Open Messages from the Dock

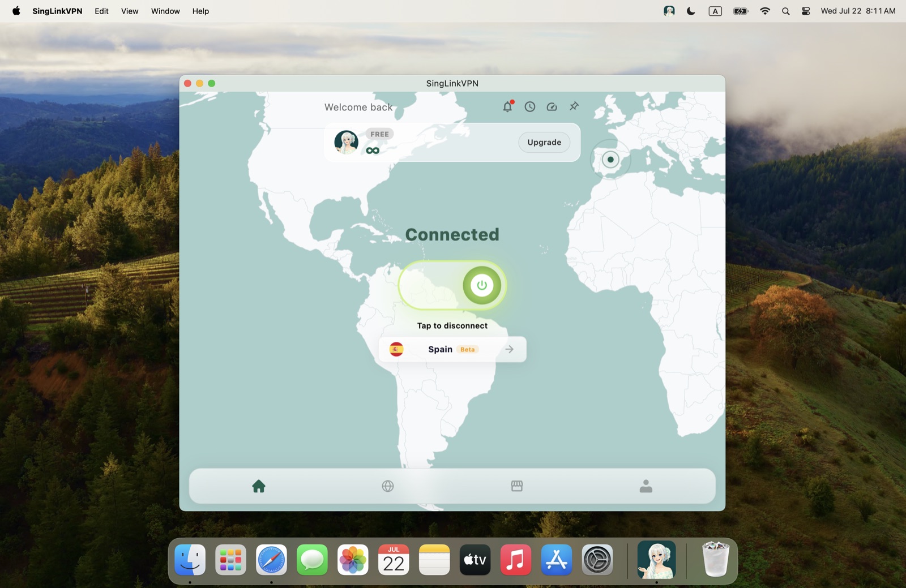313,560
